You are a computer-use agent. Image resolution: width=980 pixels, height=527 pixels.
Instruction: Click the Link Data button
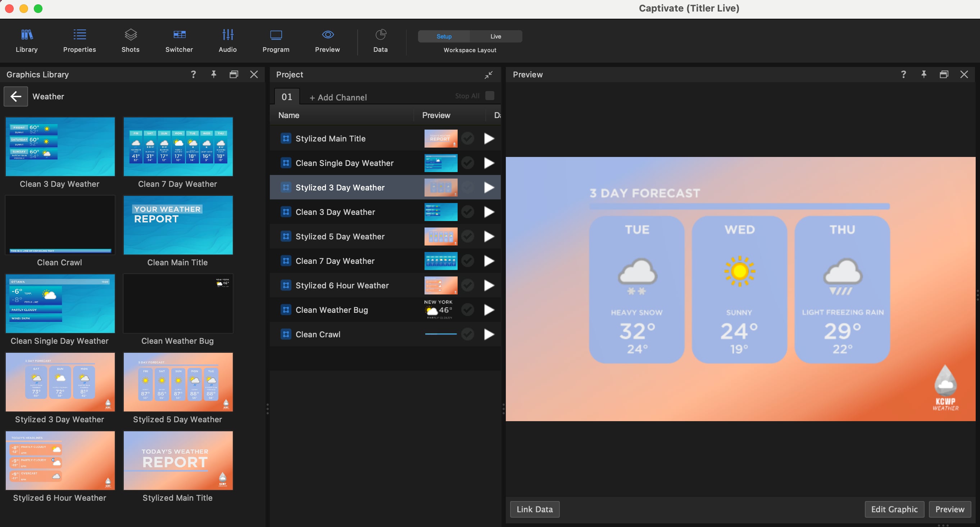pos(535,509)
